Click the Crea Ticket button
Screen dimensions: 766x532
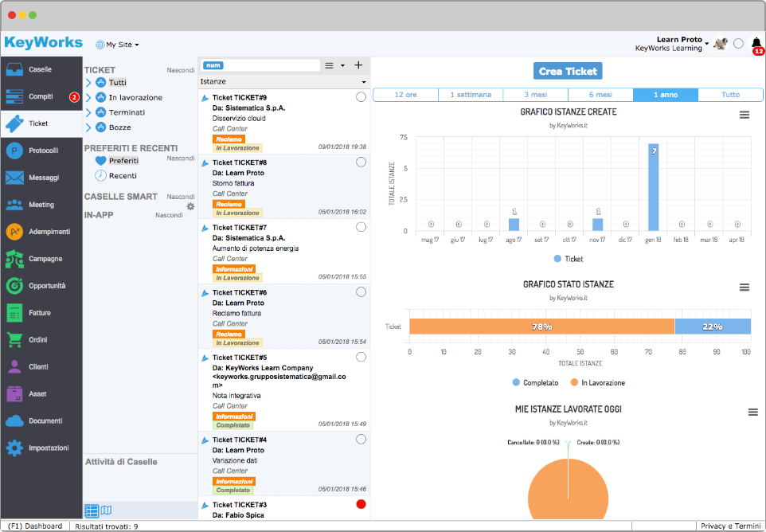coord(568,71)
